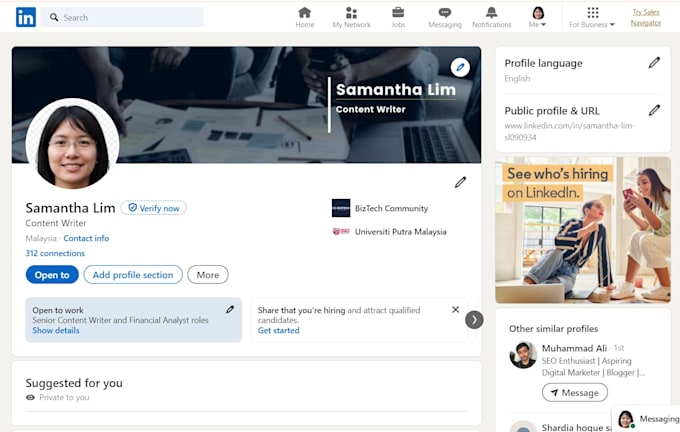Open Muhammad Ali's profile name
680x432 pixels.
click(574, 348)
